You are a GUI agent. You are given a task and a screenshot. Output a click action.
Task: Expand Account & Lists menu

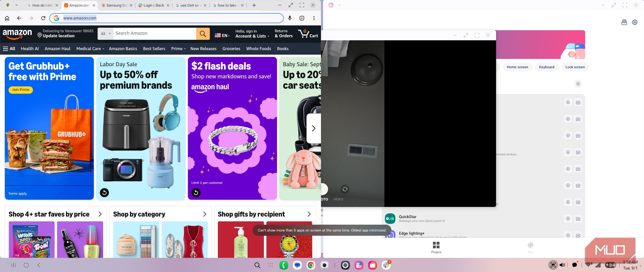point(252,33)
